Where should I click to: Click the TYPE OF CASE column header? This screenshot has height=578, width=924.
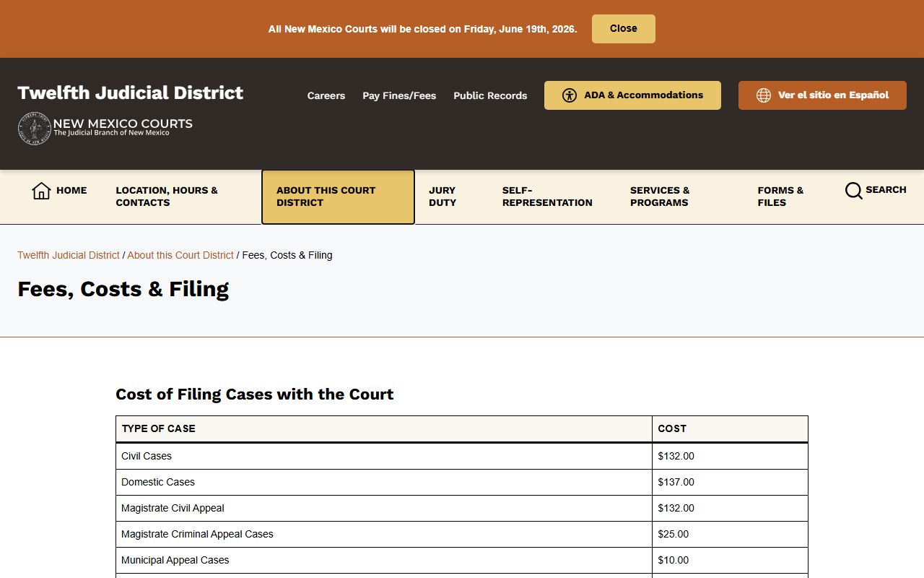coord(384,428)
